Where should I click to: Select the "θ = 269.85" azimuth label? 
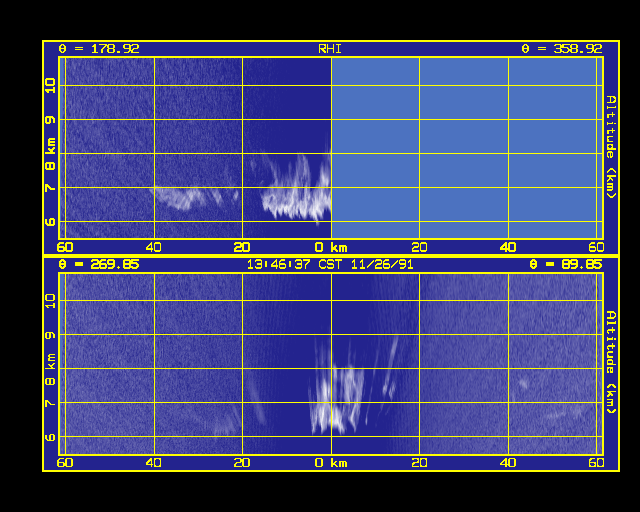99,265
